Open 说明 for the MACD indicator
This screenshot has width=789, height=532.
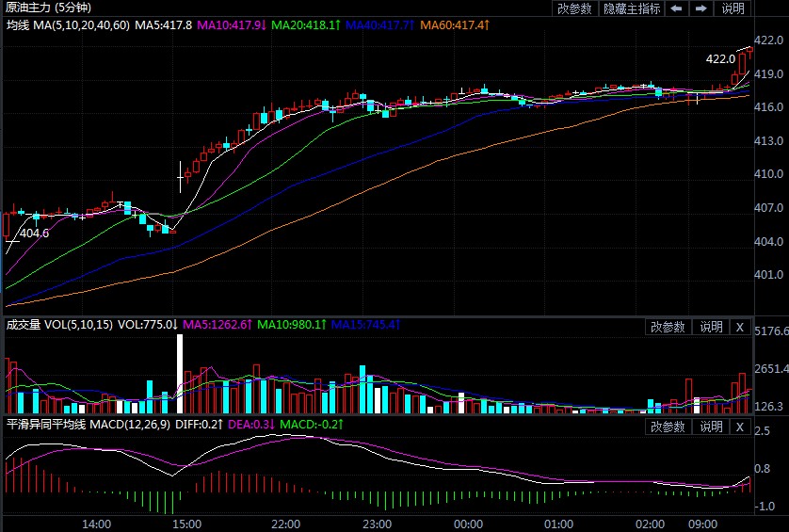pyautogui.click(x=711, y=427)
